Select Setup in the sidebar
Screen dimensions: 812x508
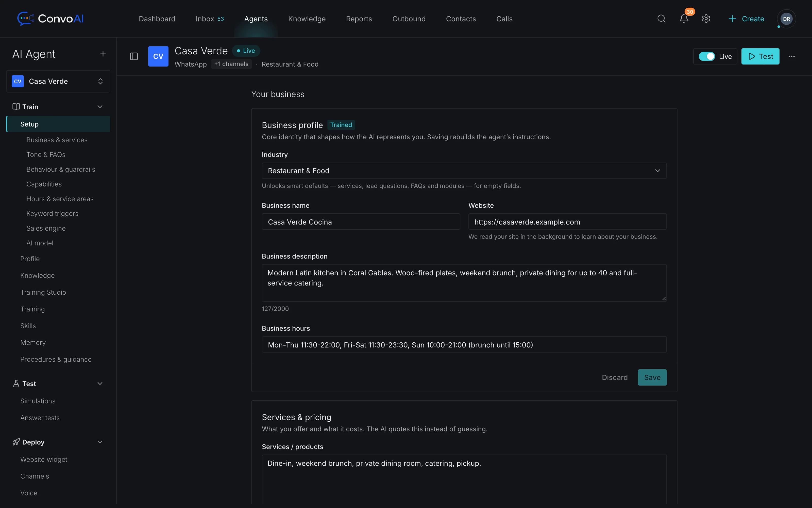(58, 124)
